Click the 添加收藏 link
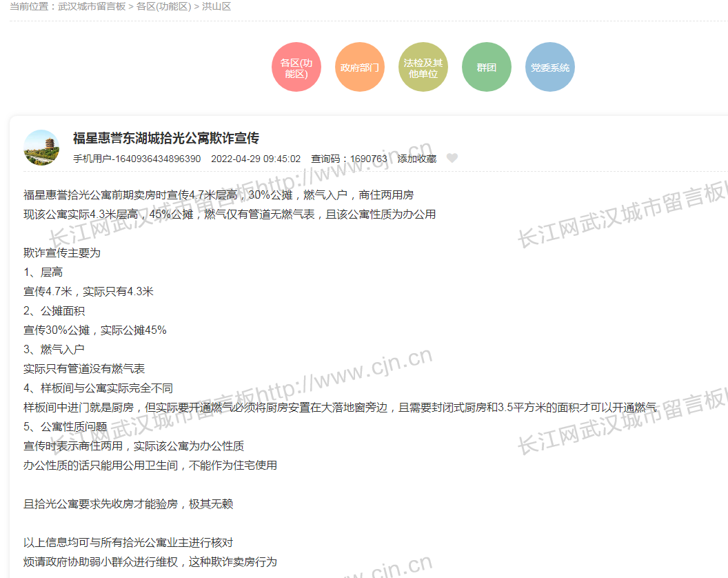The height and width of the screenshot is (578, 728). (x=416, y=159)
